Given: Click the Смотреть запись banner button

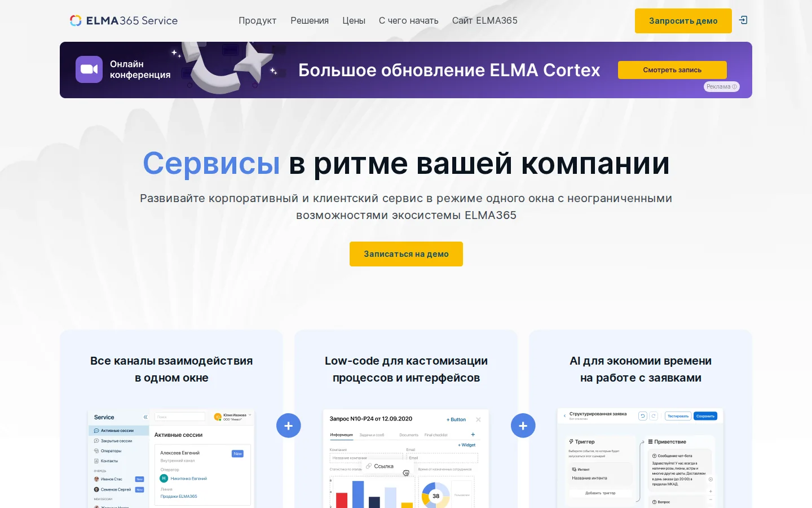Looking at the screenshot, I should pyautogui.click(x=672, y=70).
